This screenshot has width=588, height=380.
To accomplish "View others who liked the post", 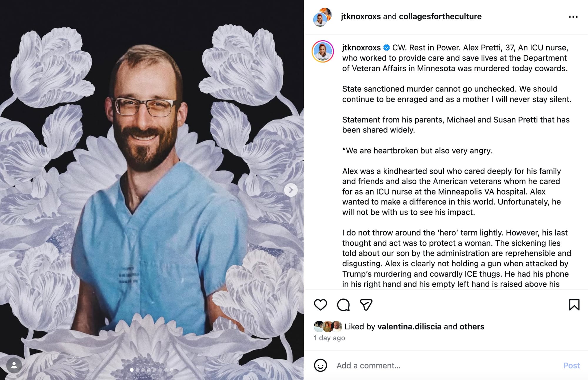I will pos(472,326).
